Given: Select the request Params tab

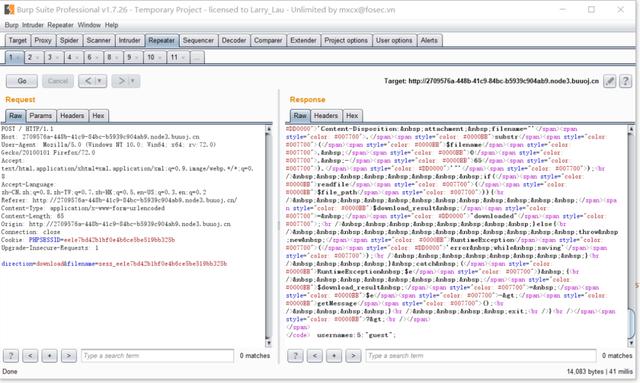Looking at the screenshot, I should point(41,116).
